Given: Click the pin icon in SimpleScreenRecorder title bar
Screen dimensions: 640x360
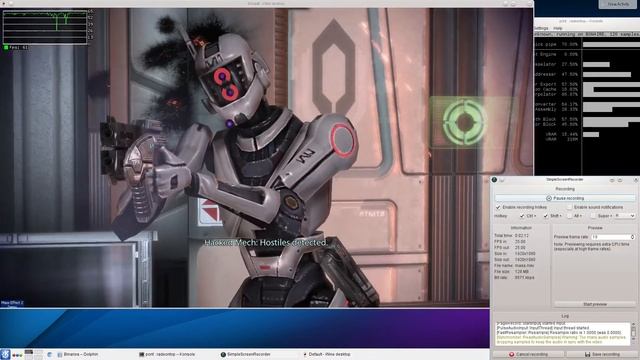Looking at the screenshot, I should (502, 180).
